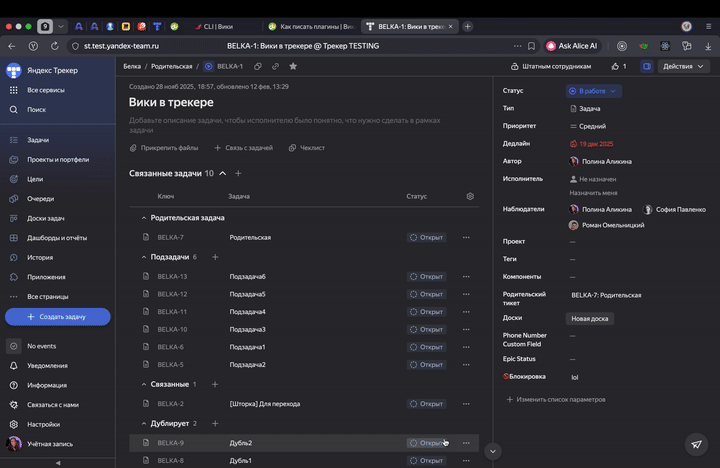Open Связаться с нами
Image resolution: width=720 pixels, height=468 pixels.
(x=53, y=405)
